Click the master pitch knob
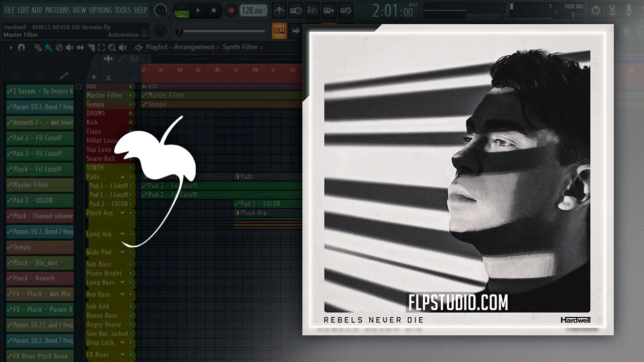 (x=160, y=31)
